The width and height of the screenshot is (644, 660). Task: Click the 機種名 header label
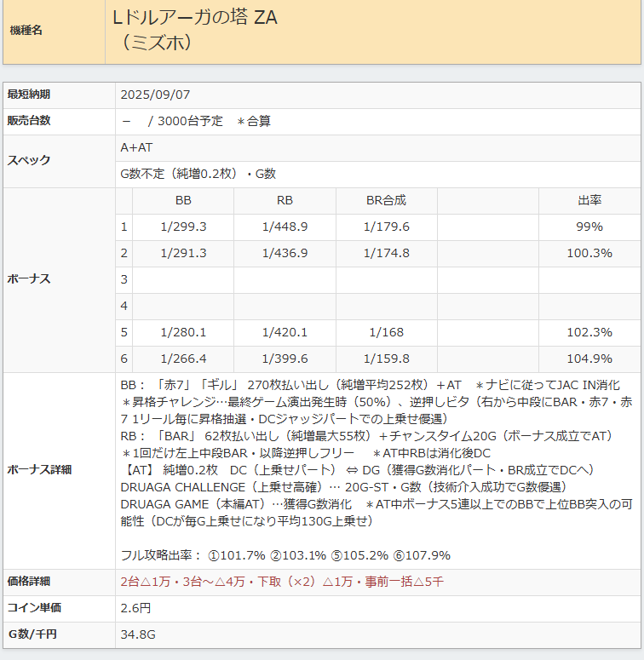[x=26, y=31]
